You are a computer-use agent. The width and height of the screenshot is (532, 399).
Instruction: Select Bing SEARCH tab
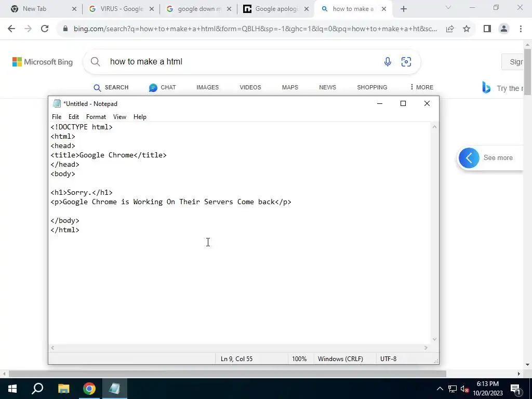[111, 87]
